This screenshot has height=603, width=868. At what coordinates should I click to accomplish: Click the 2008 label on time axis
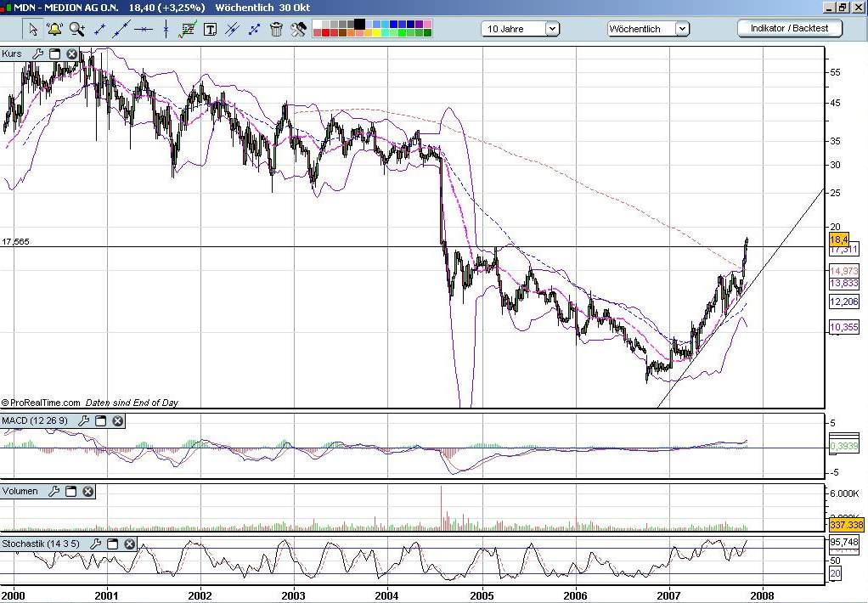763,596
